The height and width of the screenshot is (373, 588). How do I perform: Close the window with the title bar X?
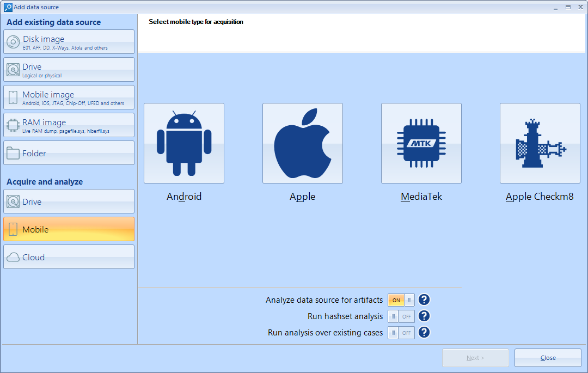[580, 7]
